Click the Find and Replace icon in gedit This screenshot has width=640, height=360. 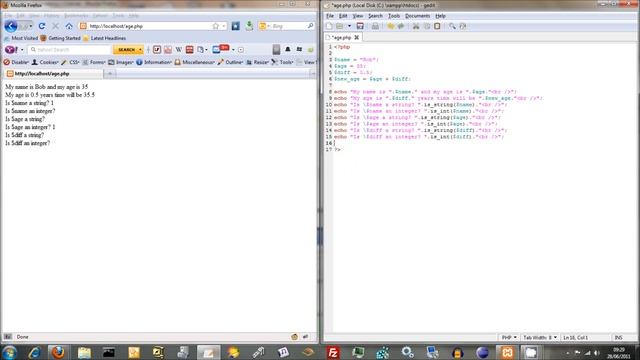463,26
